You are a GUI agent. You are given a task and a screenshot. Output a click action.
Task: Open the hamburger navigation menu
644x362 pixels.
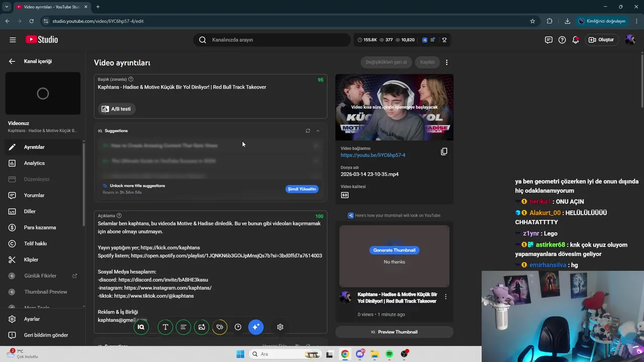(x=13, y=40)
